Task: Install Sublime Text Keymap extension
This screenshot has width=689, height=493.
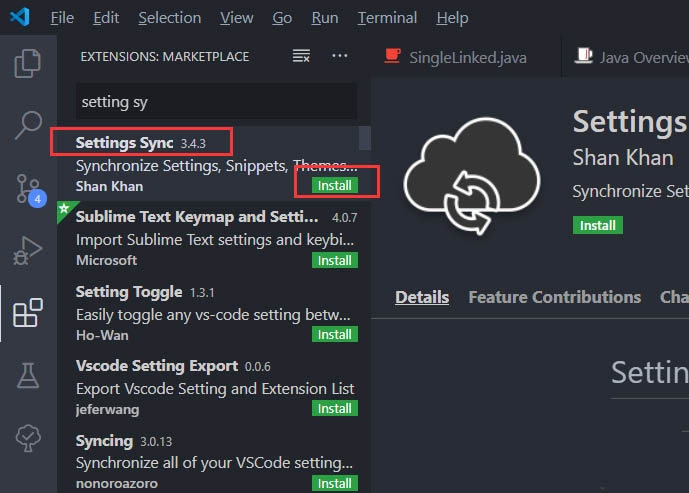Action: [x=335, y=260]
